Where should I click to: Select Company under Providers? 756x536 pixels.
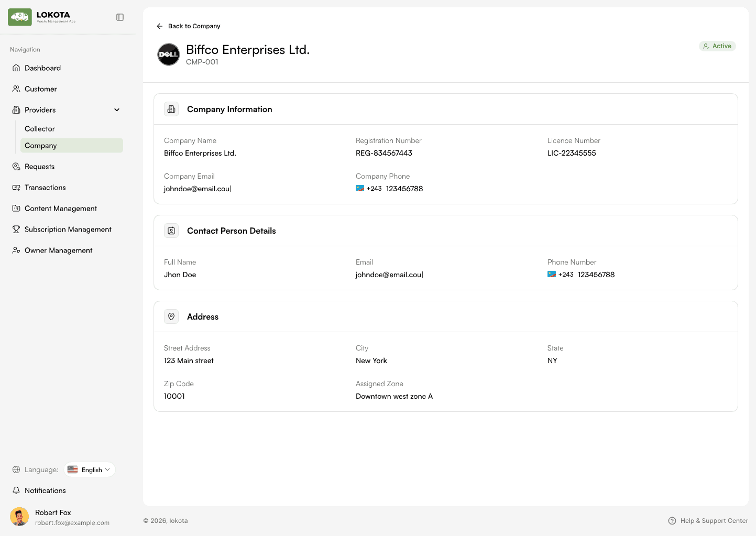pos(72,146)
